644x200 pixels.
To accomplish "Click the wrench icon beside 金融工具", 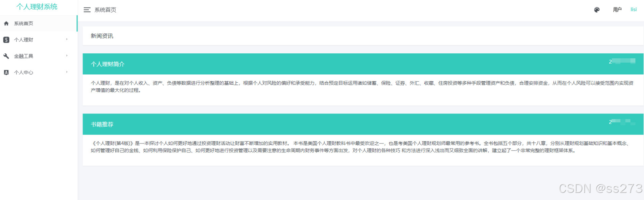I will (6, 56).
